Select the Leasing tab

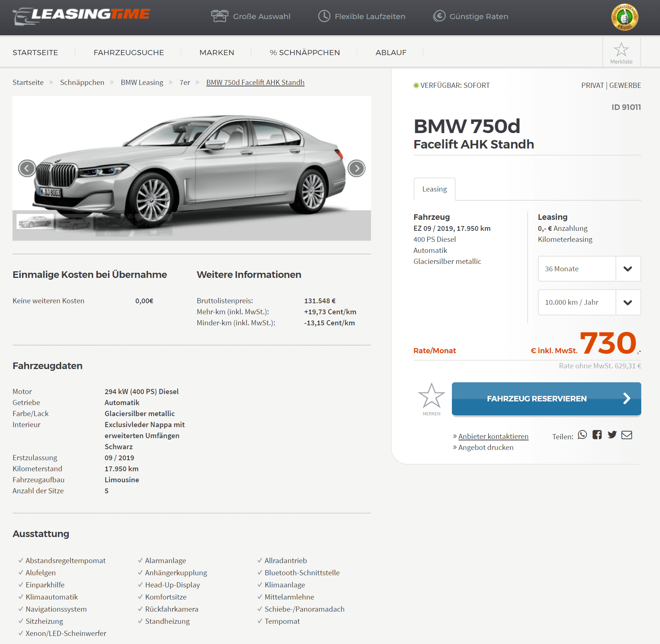point(435,189)
